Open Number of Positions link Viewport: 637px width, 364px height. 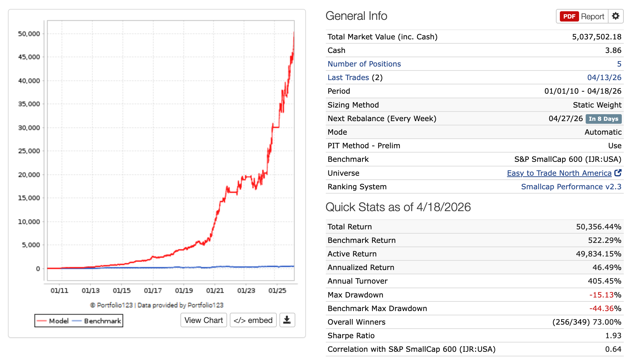(364, 64)
